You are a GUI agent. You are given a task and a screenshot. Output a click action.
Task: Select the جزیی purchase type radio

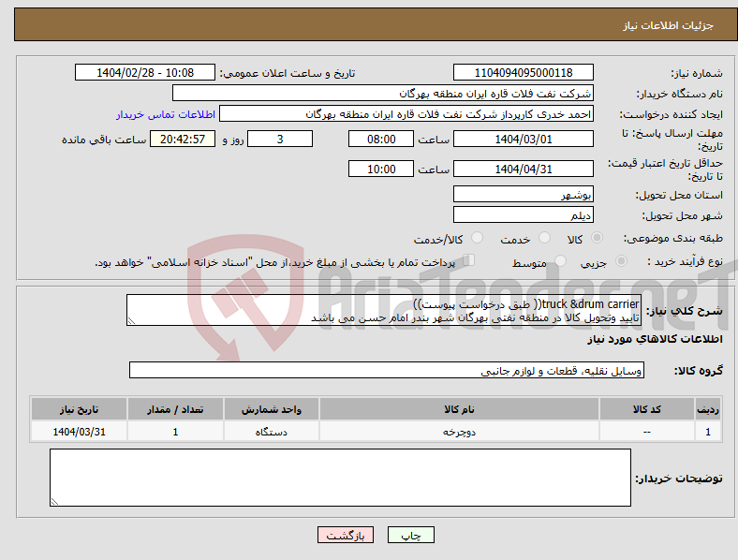[621, 260]
